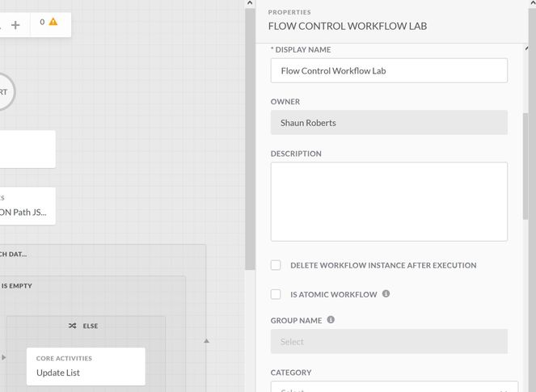Click the Is Atomic Workflow info icon
This screenshot has width=536, height=392.
386,293
